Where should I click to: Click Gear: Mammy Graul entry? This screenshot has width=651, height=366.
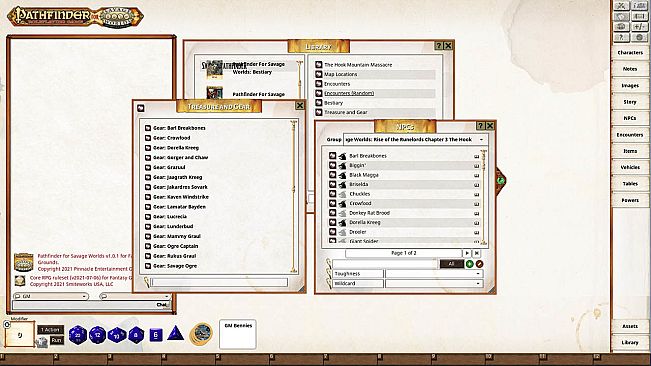(x=176, y=236)
